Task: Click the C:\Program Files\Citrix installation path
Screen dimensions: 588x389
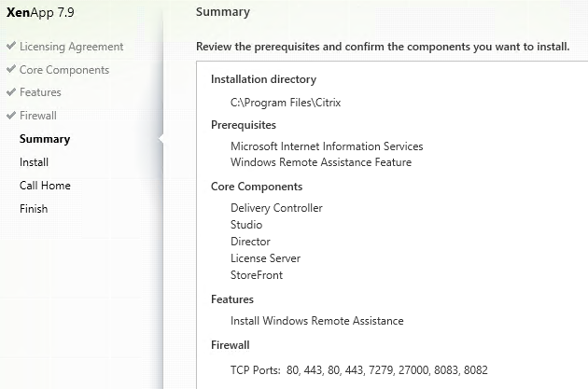Action: coord(286,103)
